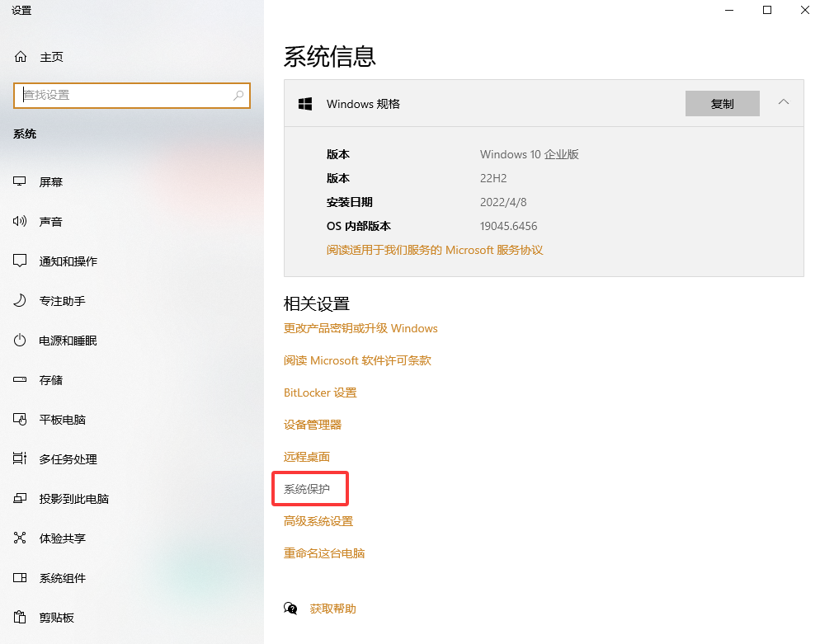Click the Tablet mode icon

(19, 419)
